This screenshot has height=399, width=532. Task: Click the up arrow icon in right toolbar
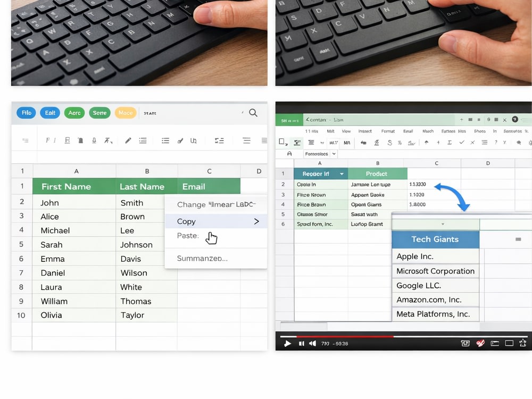coord(427,143)
